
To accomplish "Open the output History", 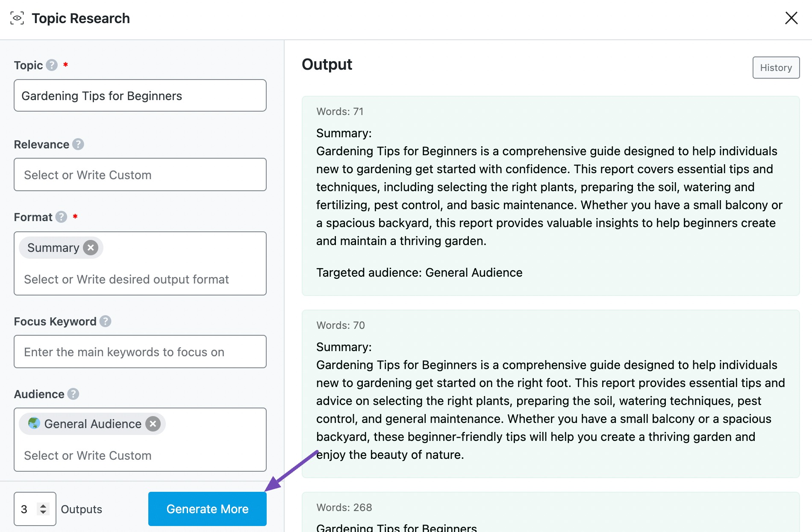I will [x=776, y=68].
